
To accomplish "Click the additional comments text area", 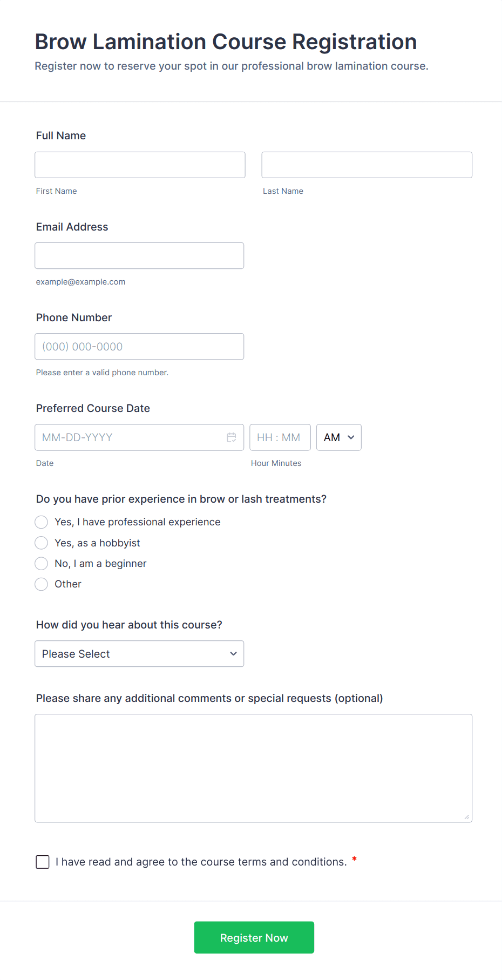I will [x=253, y=768].
